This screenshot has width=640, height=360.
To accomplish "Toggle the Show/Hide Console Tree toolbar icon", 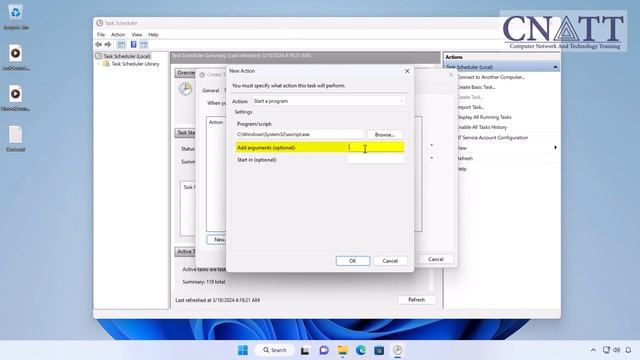I will point(121,44).
